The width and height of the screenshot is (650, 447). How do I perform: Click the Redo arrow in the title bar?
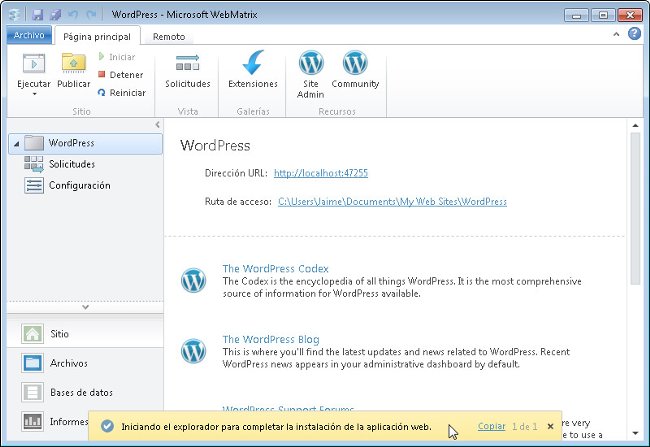click(91, 15)
